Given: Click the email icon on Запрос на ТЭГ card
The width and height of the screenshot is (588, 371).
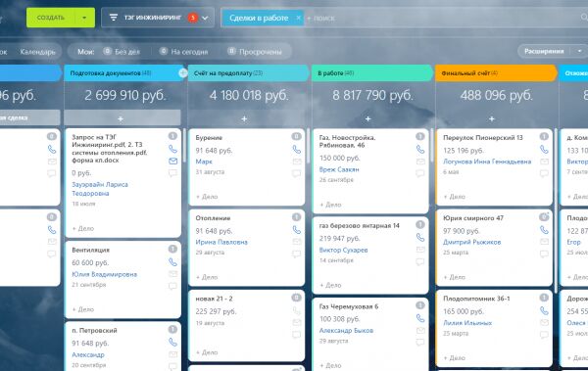Looking at the screenshot, I should click(172, 162).
